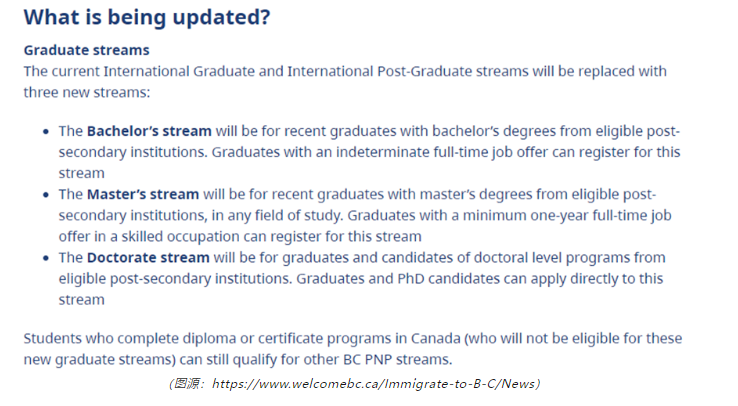Click the 图源 caption label
This screenshot has height=406, width=738.
(x=186, y=384)
